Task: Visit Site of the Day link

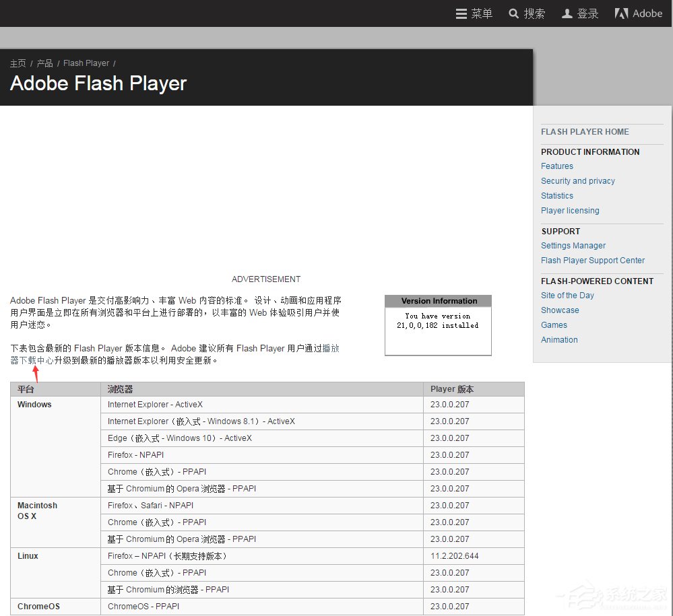Action: [x=567, y=295]
